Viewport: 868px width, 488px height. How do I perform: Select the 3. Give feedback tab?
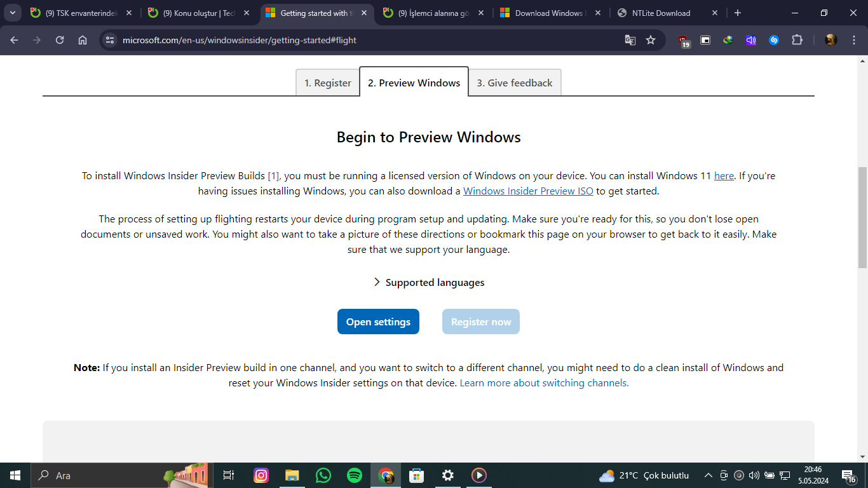(x=515, y=83)
